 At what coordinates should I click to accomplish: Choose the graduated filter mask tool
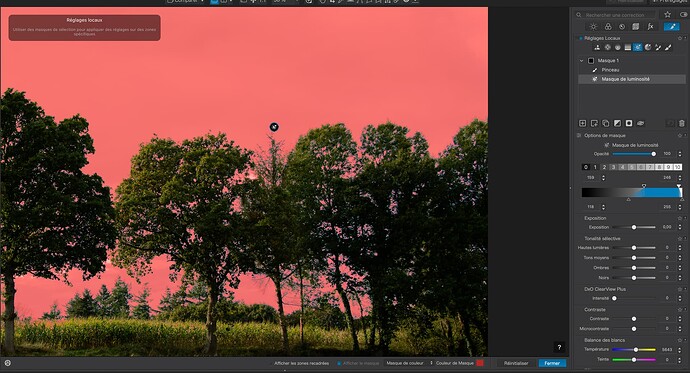tap(628, 48)
